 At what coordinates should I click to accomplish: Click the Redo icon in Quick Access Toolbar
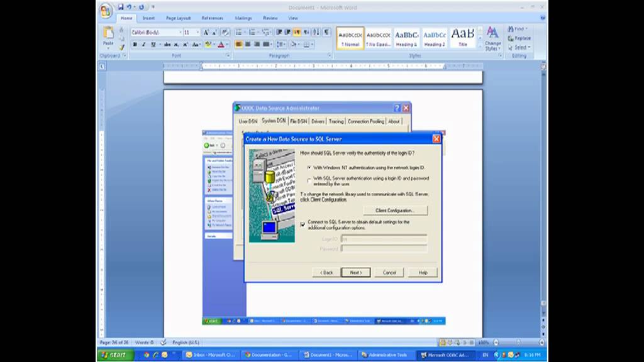(142, 7)
